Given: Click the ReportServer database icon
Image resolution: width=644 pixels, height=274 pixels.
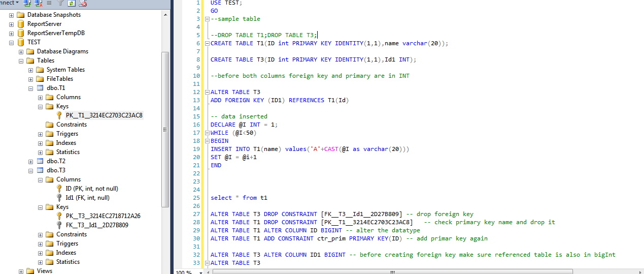Looking at the screenshot, I should 21,24.
